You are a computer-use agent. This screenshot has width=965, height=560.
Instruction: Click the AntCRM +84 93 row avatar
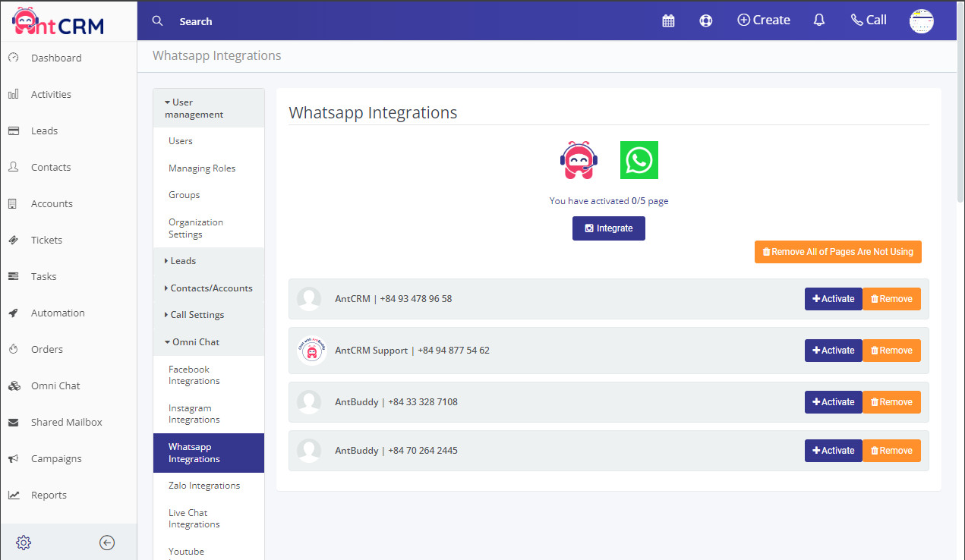tap(309, 299)
